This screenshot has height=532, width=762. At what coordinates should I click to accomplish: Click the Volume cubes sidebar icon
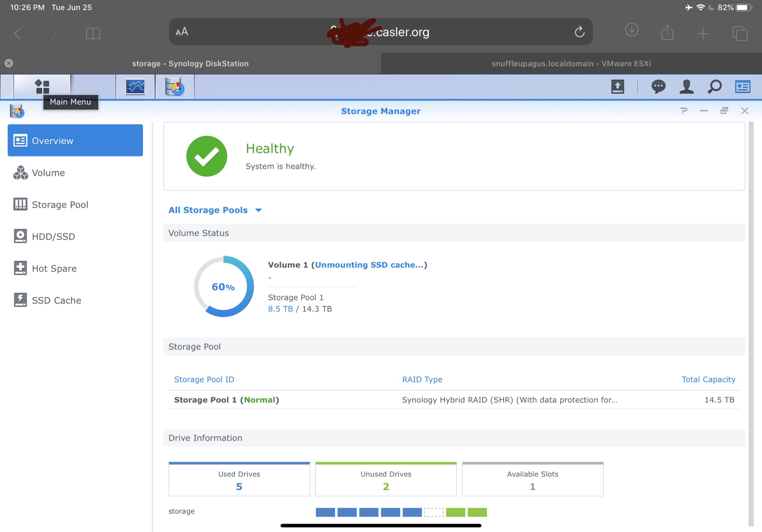(x=20, y=173)
